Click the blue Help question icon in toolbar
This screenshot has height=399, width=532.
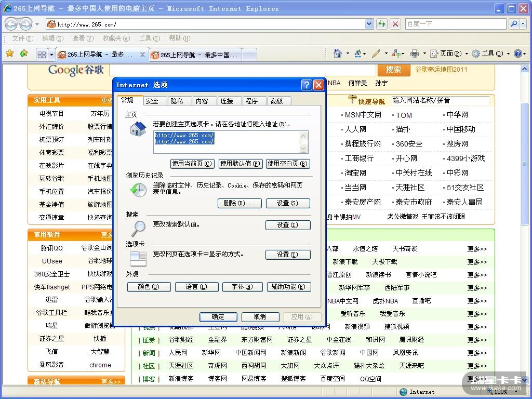[x=518, y=54]
